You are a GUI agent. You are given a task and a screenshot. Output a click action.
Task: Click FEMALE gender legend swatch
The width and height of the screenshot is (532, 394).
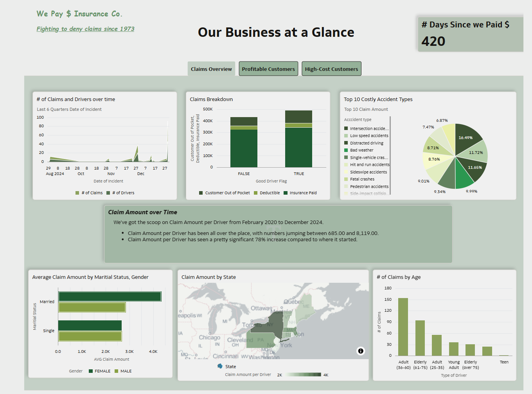91,371
